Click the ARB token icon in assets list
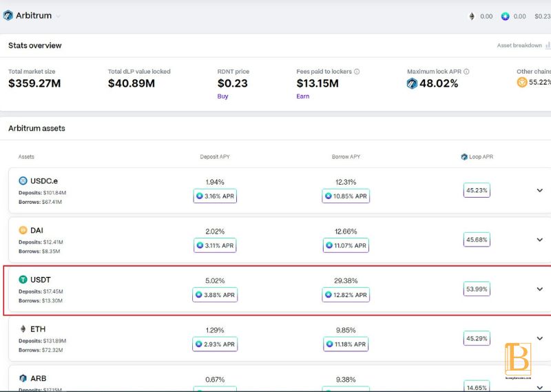The width and height of the screenshot is (551, 392). pyautogui.click(x=23, y=378)
